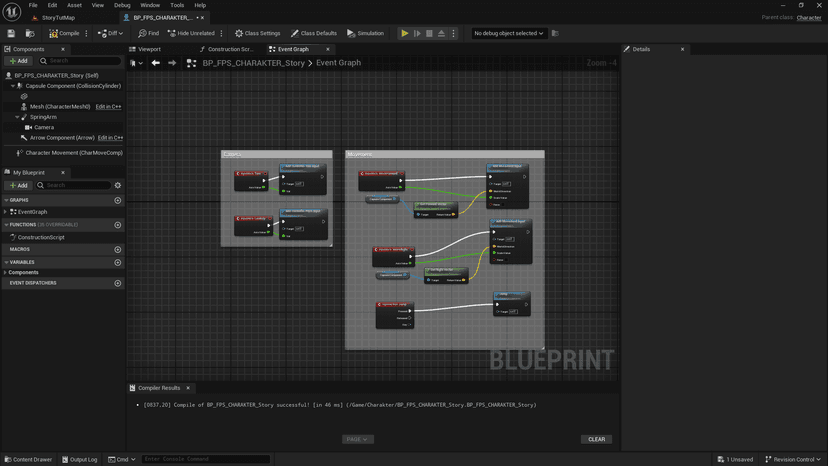Toggle Hide Unrelated nodes

(x=191, y=33)
